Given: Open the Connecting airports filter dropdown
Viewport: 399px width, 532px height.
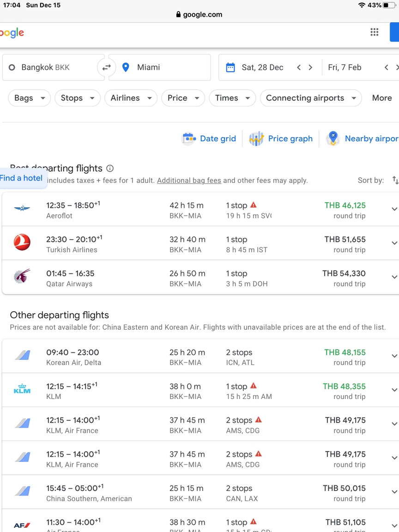Looking at the screenshot, I should [311, 98].
